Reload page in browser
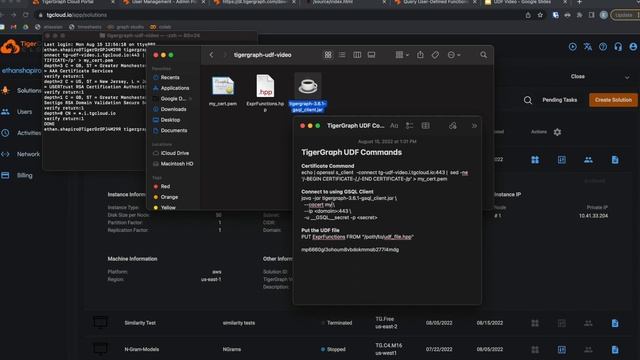Image resolution: width=640 pixels, height=360 pixels. (x=26, y=15)
